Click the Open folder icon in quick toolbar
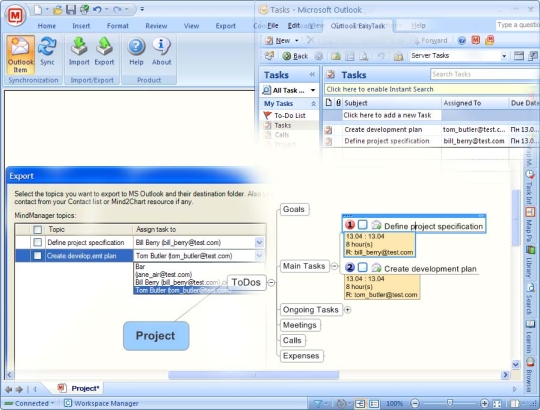The height and width of the screenshot is (410, 540). coord(58,10)
